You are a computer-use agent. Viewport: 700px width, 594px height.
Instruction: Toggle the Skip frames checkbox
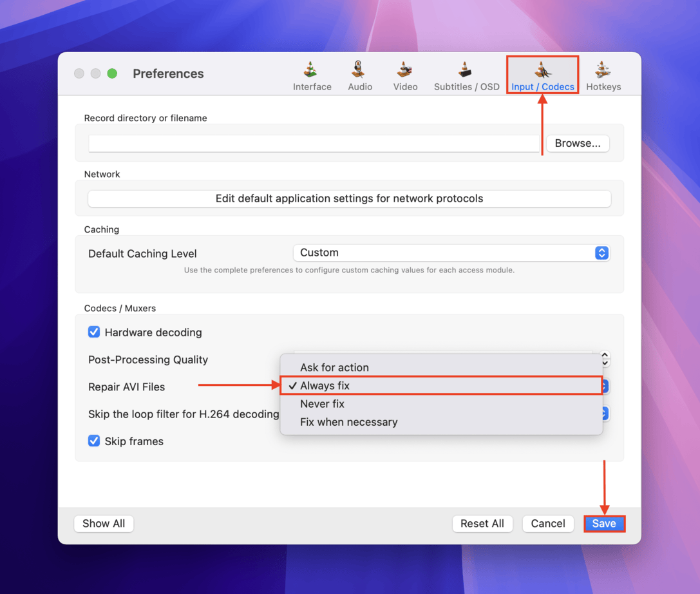pos(94,441)
